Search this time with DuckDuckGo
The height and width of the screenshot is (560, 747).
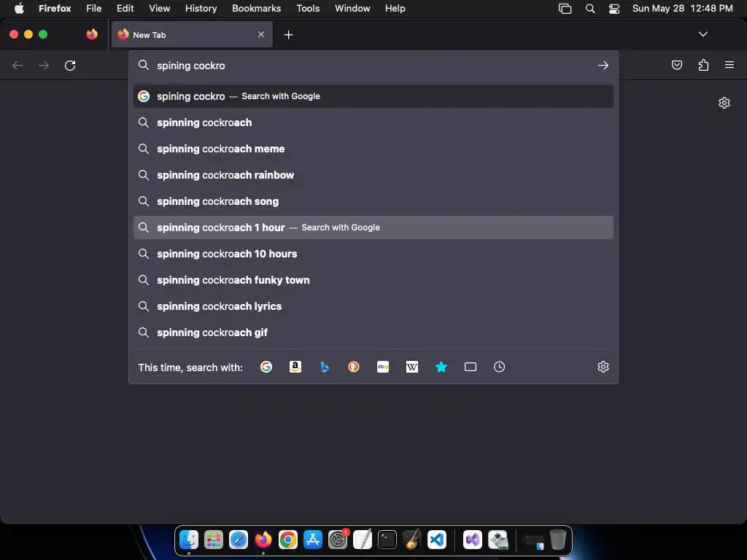354,367
